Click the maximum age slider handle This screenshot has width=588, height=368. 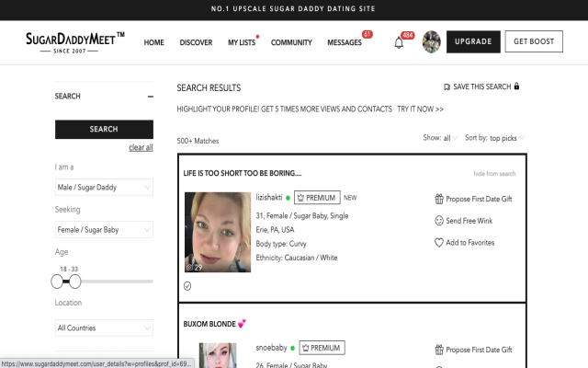pos(75,282)
